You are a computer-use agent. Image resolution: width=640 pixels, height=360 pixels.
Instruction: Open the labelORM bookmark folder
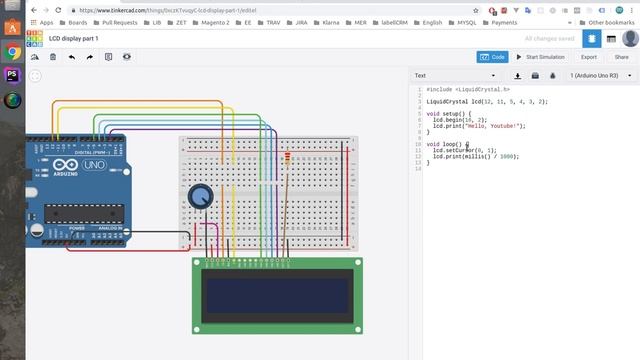coord(390,23)
